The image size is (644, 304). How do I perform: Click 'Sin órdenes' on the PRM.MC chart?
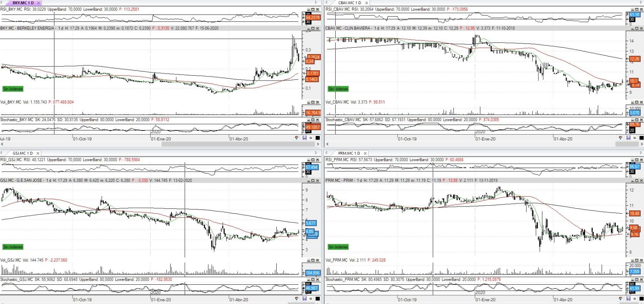(338, 247)
